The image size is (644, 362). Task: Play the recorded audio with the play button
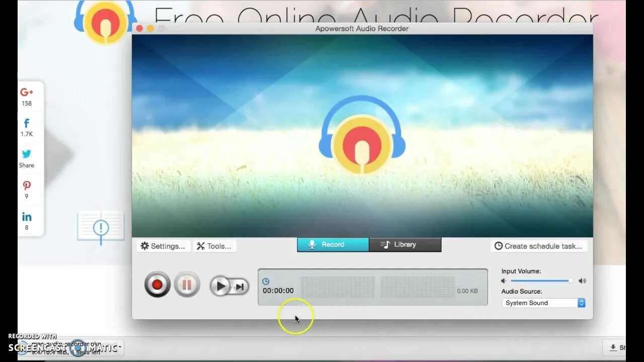pos(220,286)
